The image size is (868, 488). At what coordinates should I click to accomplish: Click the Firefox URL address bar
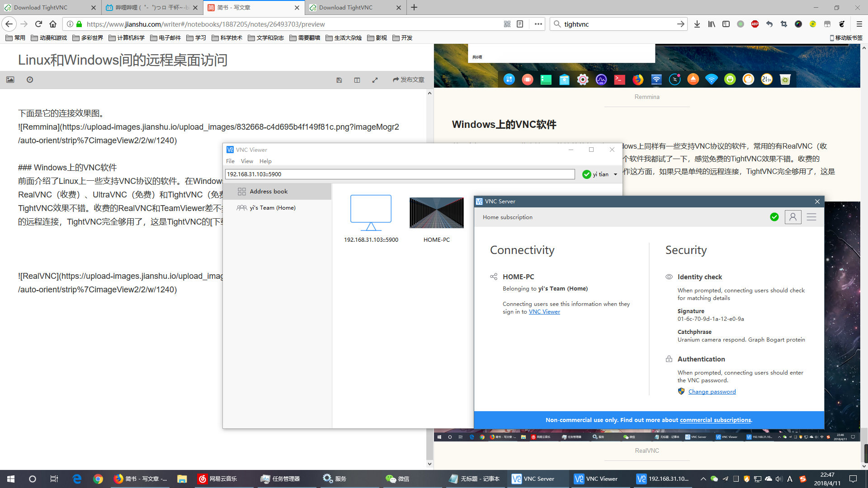point(289,24)
